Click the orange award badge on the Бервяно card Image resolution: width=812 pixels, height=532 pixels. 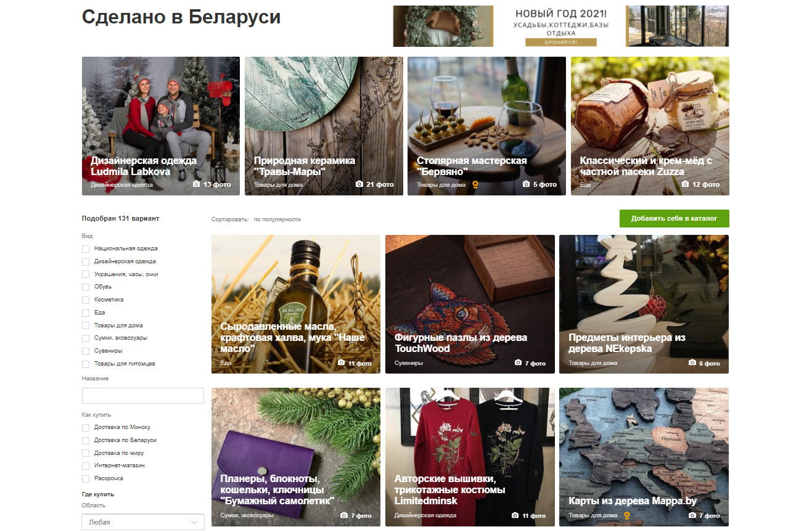[475, 184]
